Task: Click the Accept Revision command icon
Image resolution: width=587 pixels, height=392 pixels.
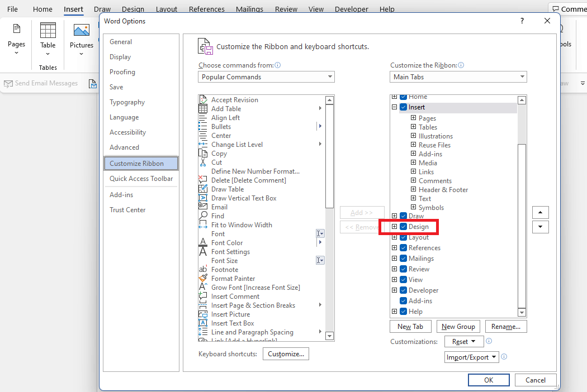Action: pyautogui.click(x=203, y=99)
